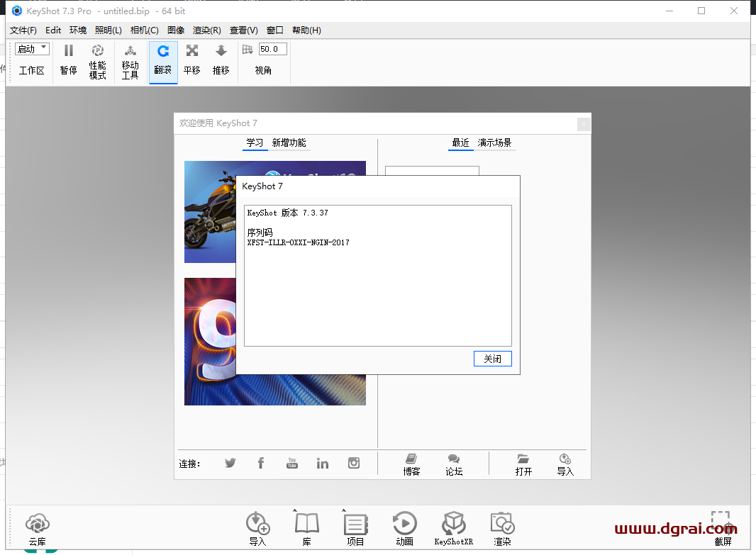Select the Move Tool (移动工具) icon
The width and height of the screenshot is (756, 555).
coord(130,52)
